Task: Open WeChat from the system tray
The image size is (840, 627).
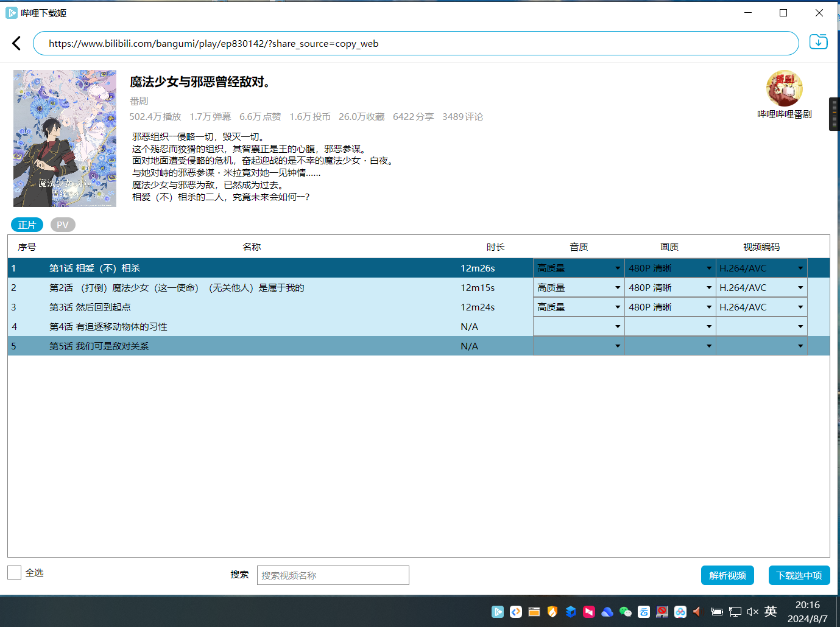Action: coord(626,612)
